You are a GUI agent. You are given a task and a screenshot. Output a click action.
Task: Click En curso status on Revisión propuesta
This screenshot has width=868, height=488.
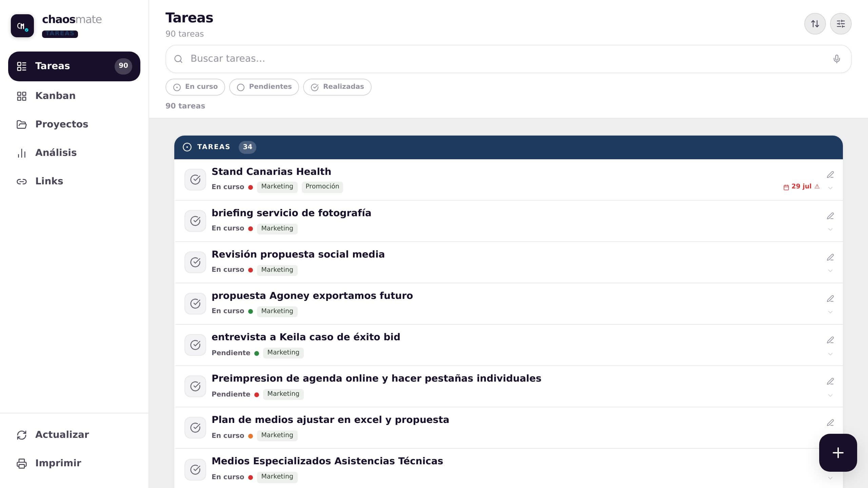click(x=228, y=270)
